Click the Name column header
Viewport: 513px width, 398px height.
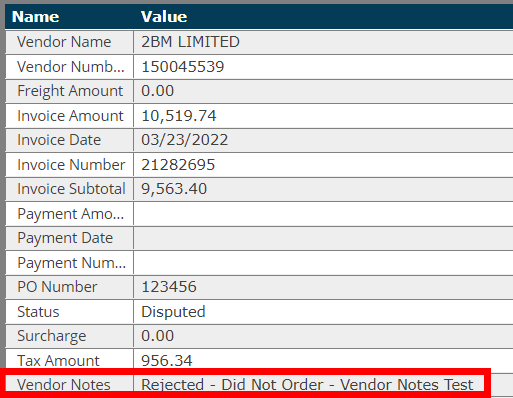point(36,17)
